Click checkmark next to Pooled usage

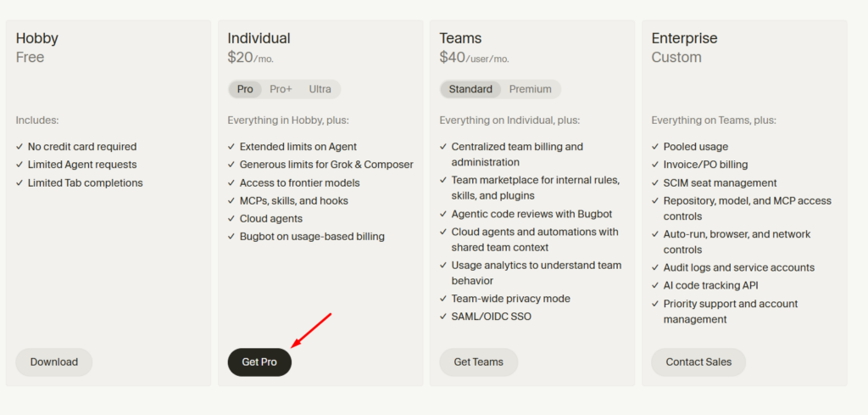[655, 147]
